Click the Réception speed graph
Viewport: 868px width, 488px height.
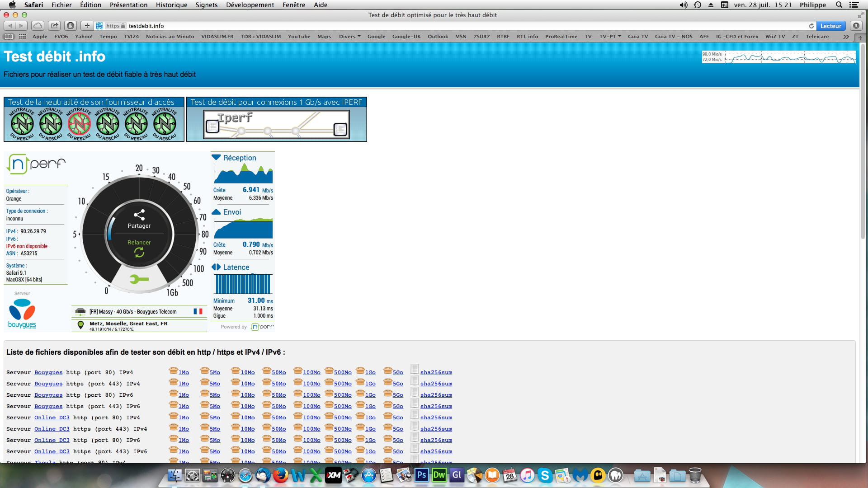coord(243,174)
